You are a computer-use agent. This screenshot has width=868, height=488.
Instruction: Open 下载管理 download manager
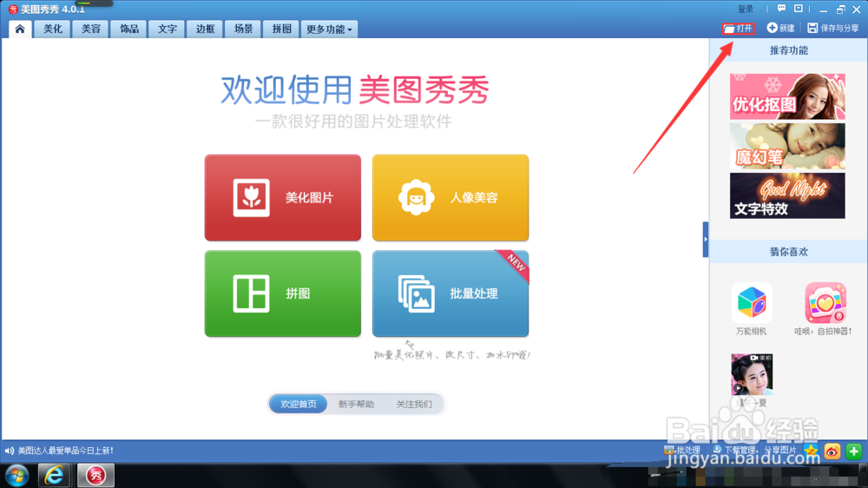734,451
